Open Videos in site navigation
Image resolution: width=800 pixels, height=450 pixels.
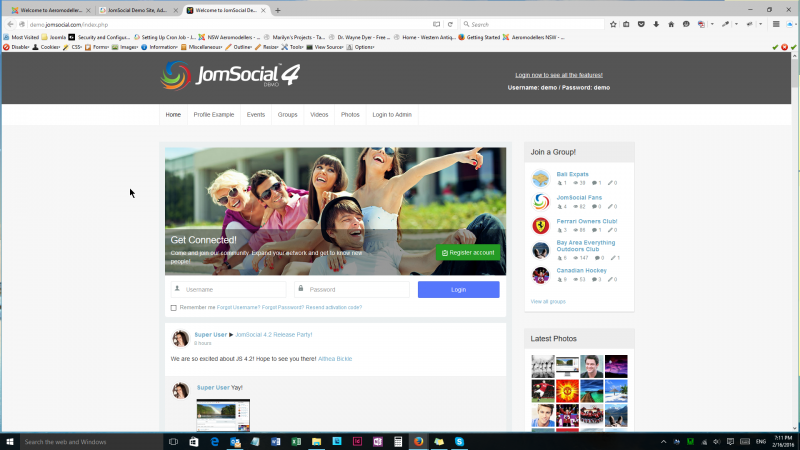(319, 115)
